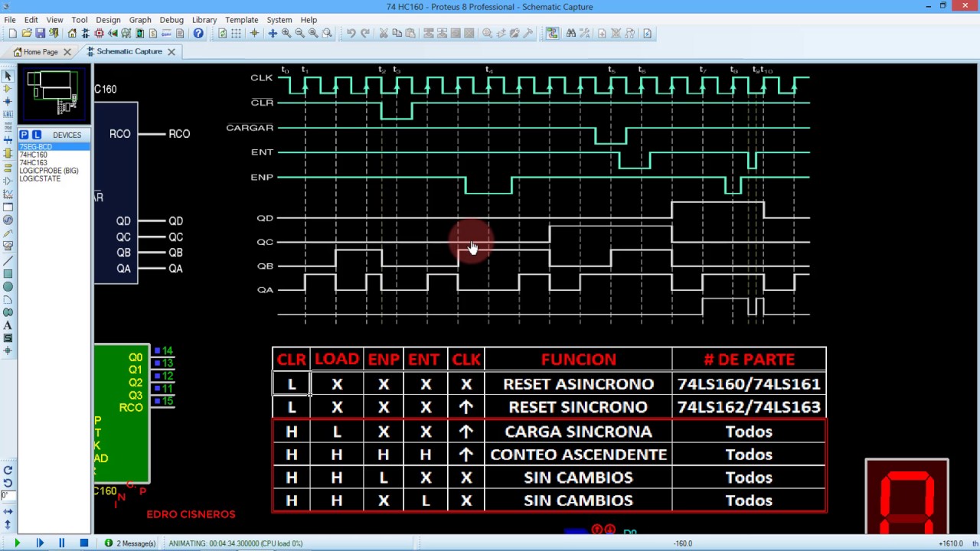Click the 'RESET ASINCRONO' table cell
The height and width of the screenshot is (551, 980).
(x=578, y=384)
